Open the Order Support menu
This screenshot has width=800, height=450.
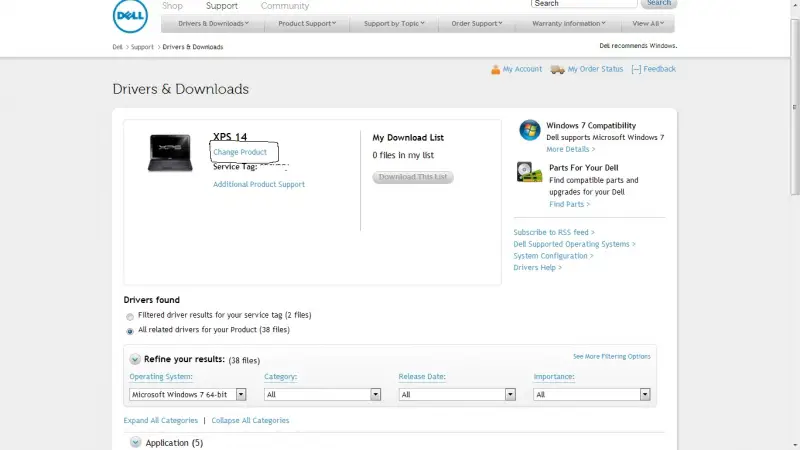point(477,23)
